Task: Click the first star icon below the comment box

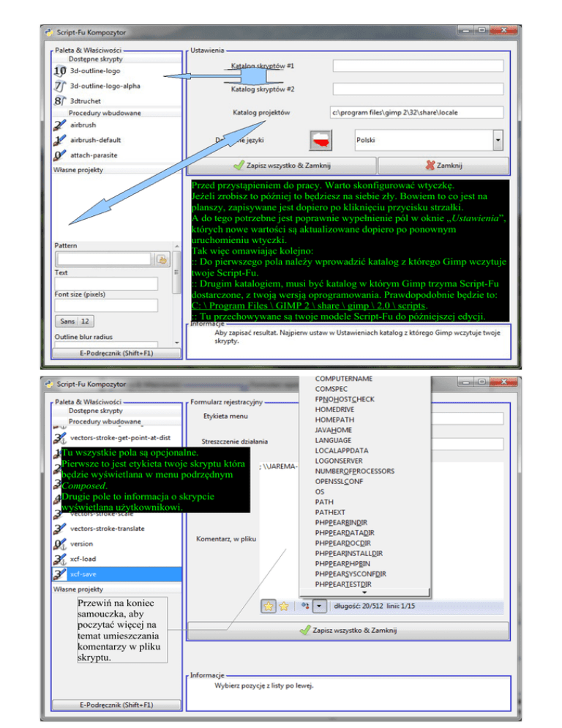Action: (269, 605)
